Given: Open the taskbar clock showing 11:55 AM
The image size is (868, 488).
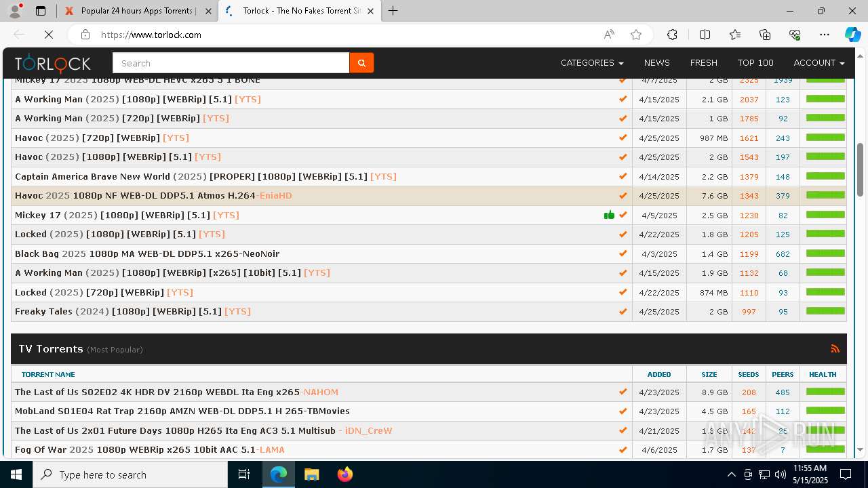Looking at the screenshot, I should pyautogui.click(x=810, y=474).
